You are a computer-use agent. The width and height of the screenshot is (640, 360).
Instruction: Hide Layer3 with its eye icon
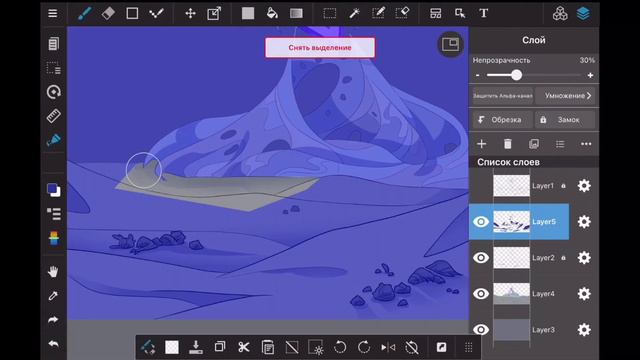coord(481,329)
